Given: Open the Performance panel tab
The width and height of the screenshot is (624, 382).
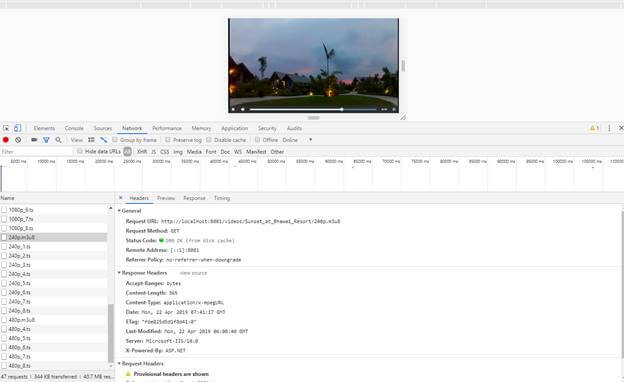Looking at the screenshot, I should tap(167, 128).
